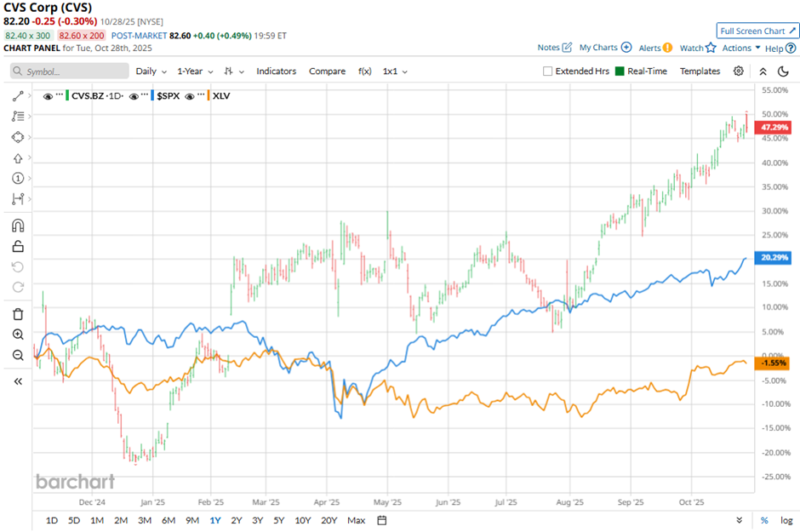Viewport: 800px width, 532px height.
Task: Open the Indicators menu
Action: point(276,72)
